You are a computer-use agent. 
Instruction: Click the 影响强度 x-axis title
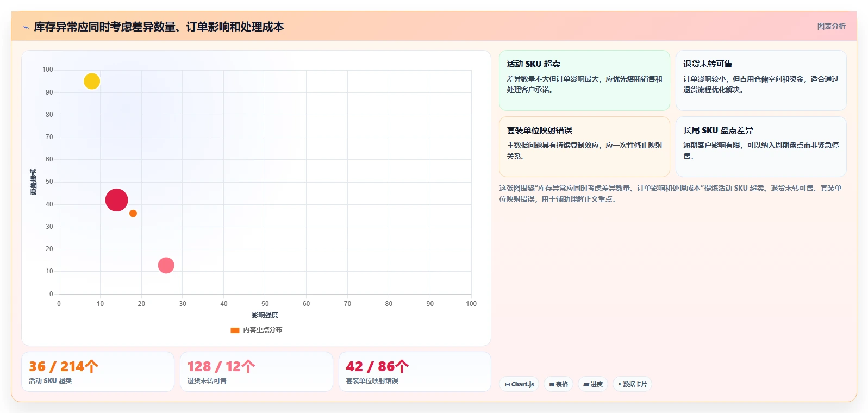click(265, 315)
